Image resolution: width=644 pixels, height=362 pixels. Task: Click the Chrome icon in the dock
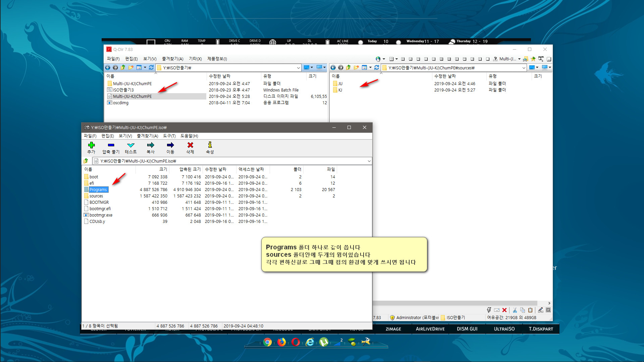pyautogui.click(x=267, y=342)
